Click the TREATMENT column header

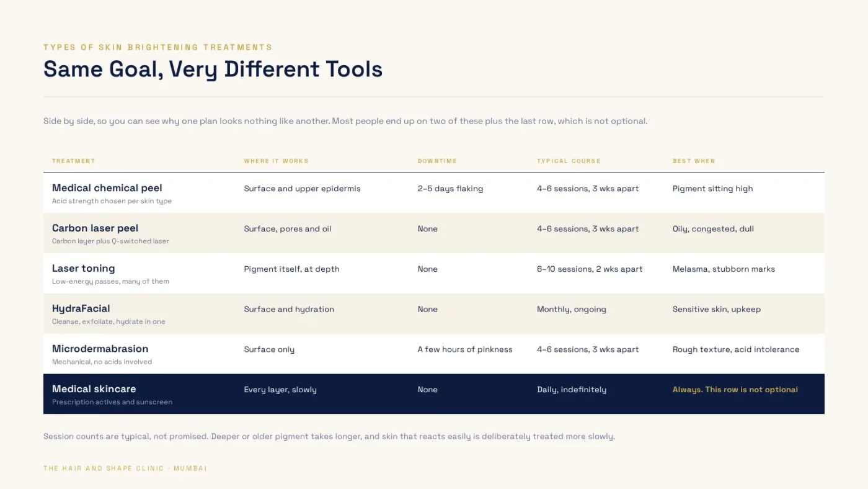pyautogui.click(x=74, y=161)
